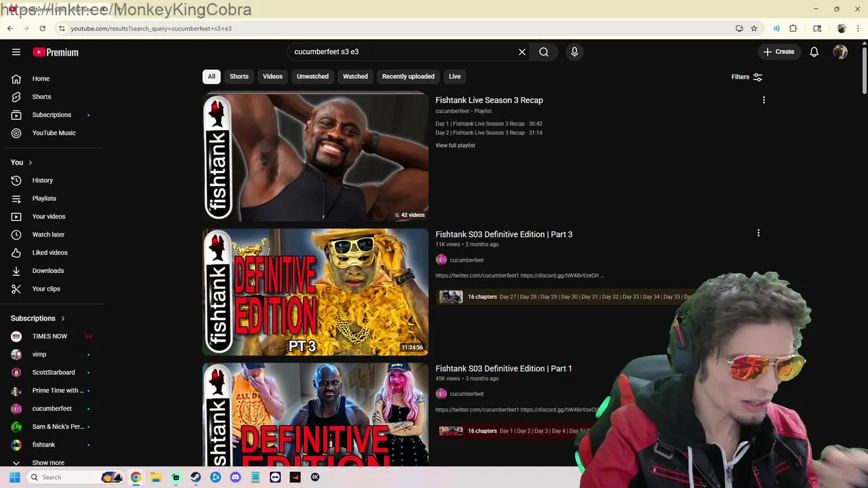Open the Fishtank Live Season 3 Recap title

click(489, 100)
